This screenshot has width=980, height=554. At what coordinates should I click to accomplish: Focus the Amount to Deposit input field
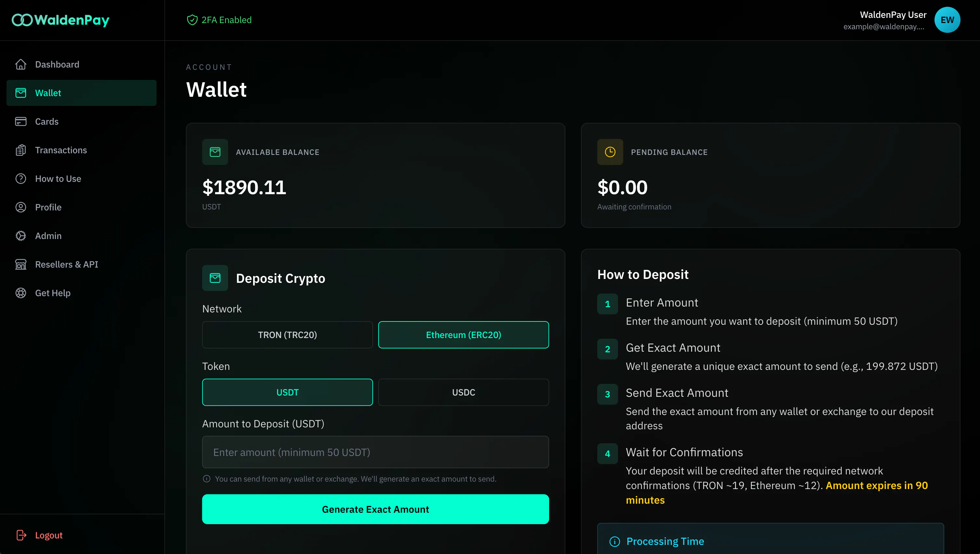[375, 452]
